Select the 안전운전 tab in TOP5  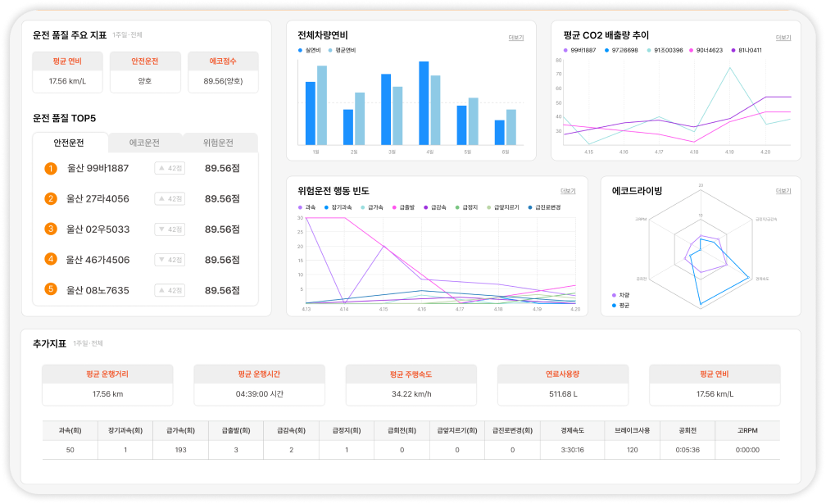tap(70, 143)
